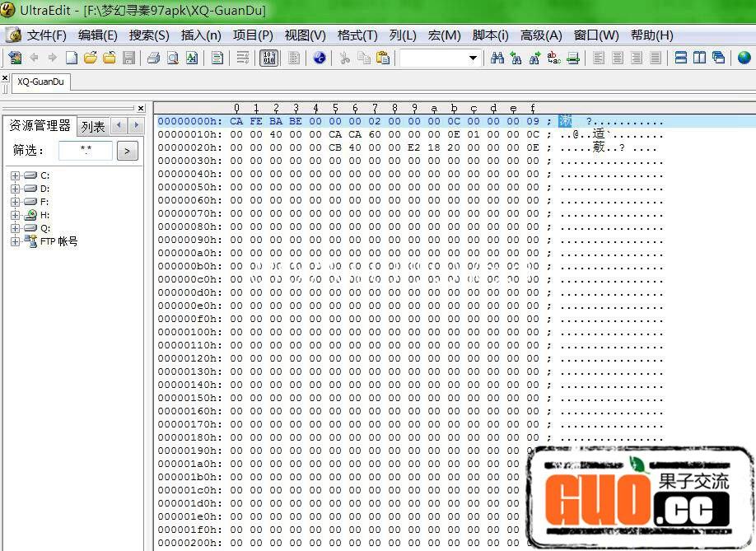756x551 pixels.
Task: Click the Print icon
Action: point(153,58)
